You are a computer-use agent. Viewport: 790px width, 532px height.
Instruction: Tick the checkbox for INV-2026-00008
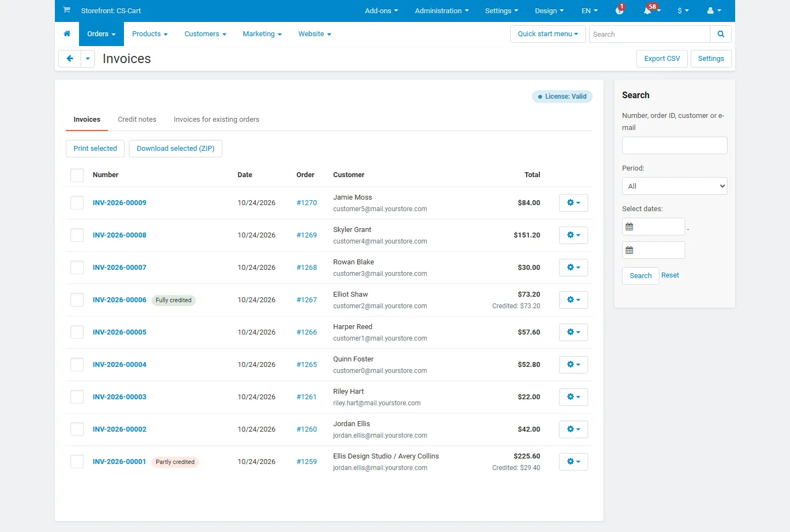[77, 235]
